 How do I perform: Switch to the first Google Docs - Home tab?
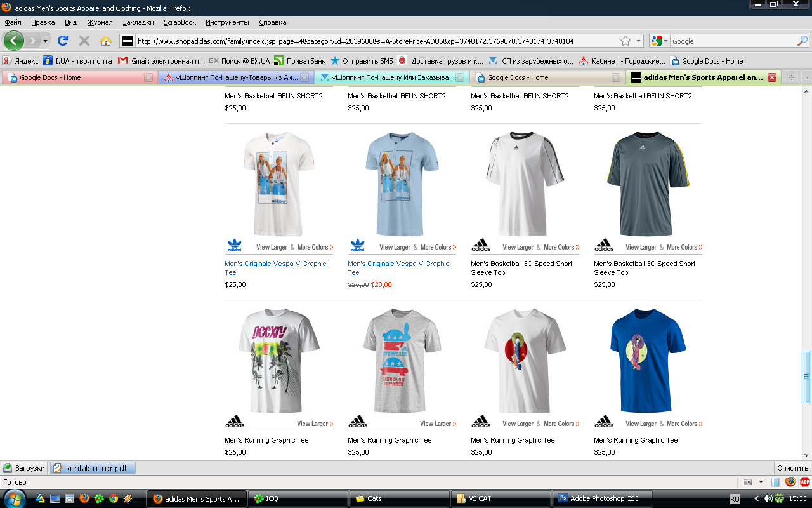tap(79, 77)
